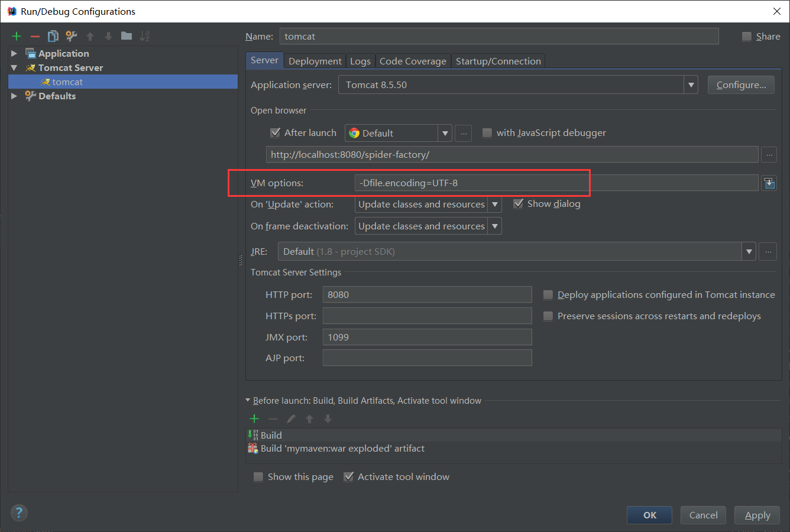Move the before-launch task up
This screenshot has width=790, height=532.
(x=309, y=419)
